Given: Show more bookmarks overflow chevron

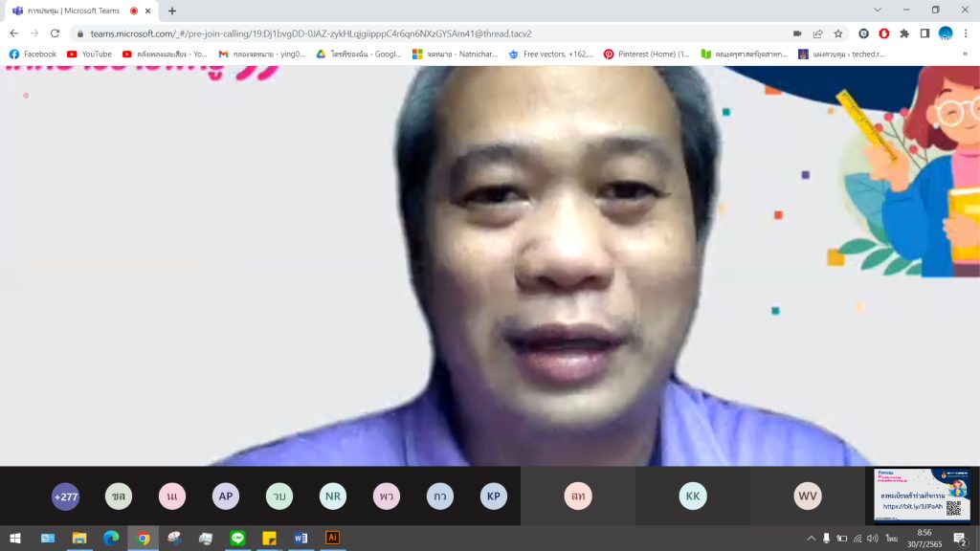Looking at the screenshot, I should tap(965, 55).
